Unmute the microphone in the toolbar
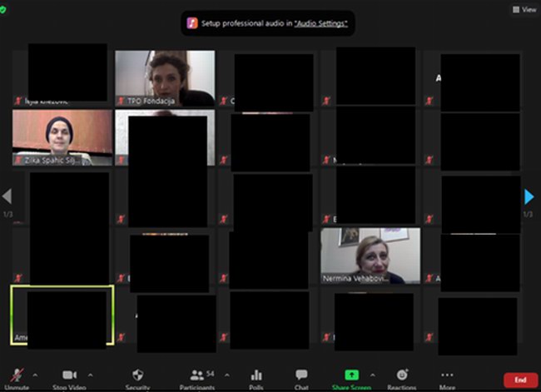 [17, 376]
